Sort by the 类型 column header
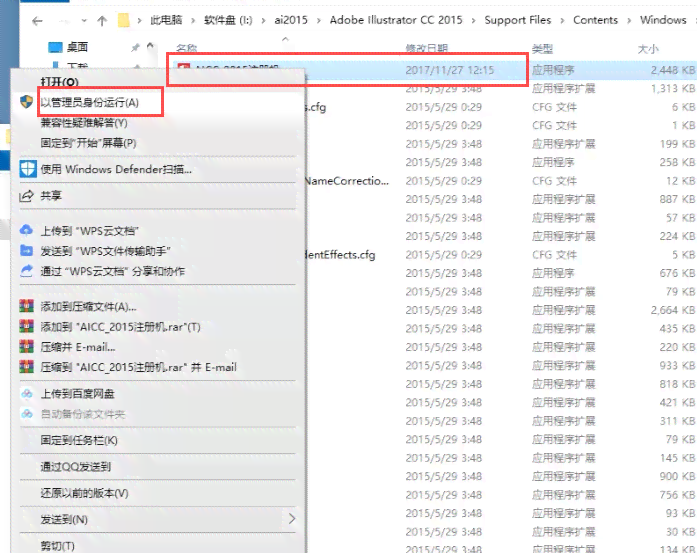The image size is (697, 553). pyautogui.click(x=542, y=48)
